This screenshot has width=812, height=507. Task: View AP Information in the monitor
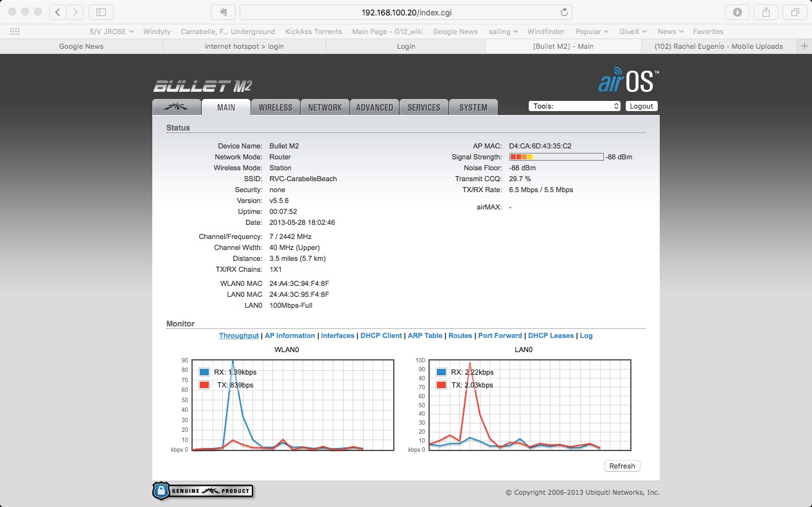point(290,335)
